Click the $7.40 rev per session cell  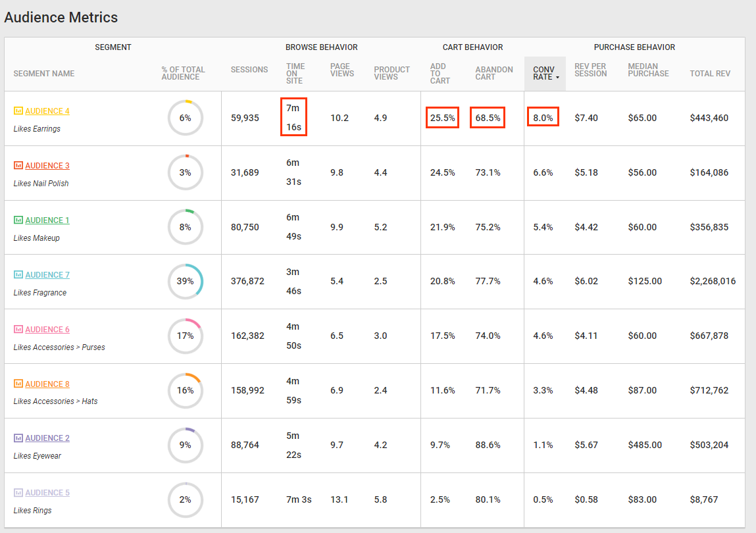pos(586,118)
